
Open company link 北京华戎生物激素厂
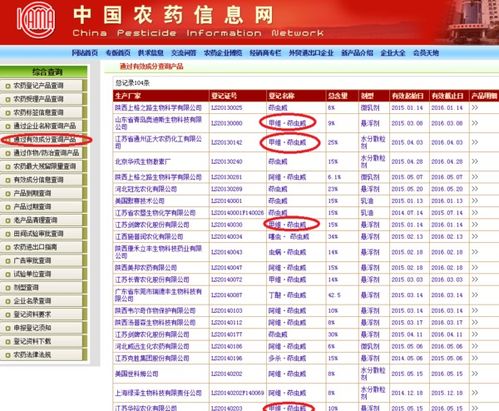click(x=143, y=162)
